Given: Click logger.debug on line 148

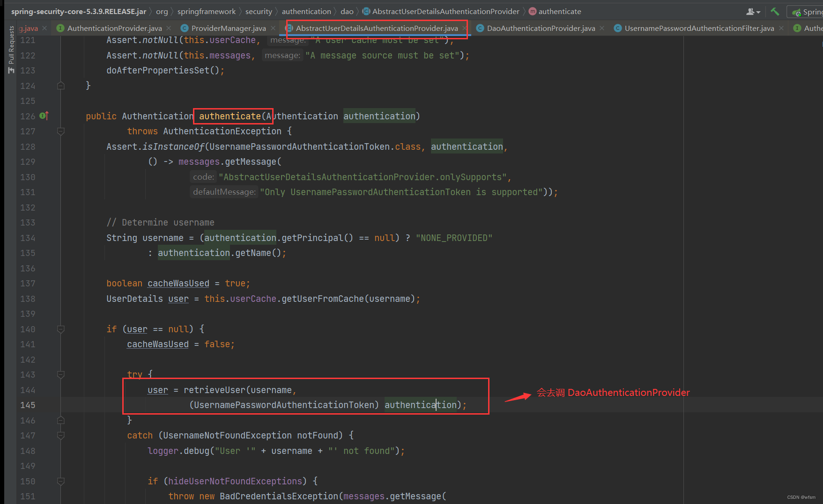Looking at the screenshot, I should [178, 451].
